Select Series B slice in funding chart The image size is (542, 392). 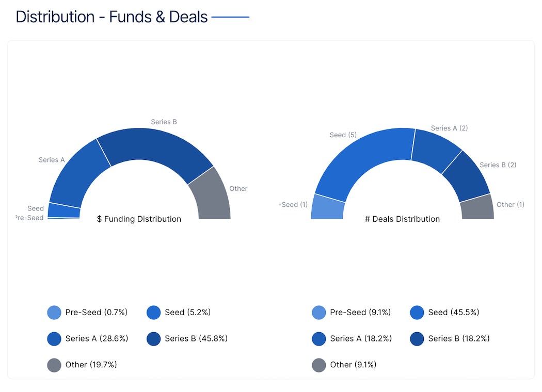click(155, 149)
